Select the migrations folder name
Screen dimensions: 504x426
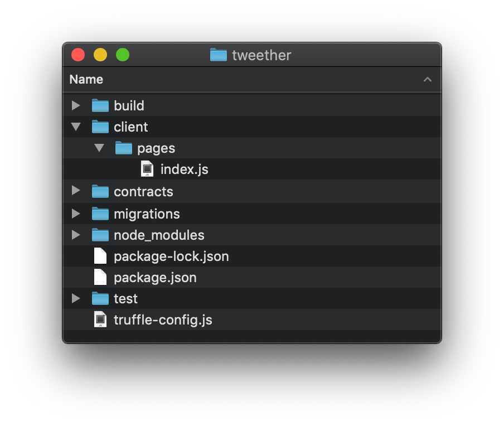point(147,214)
